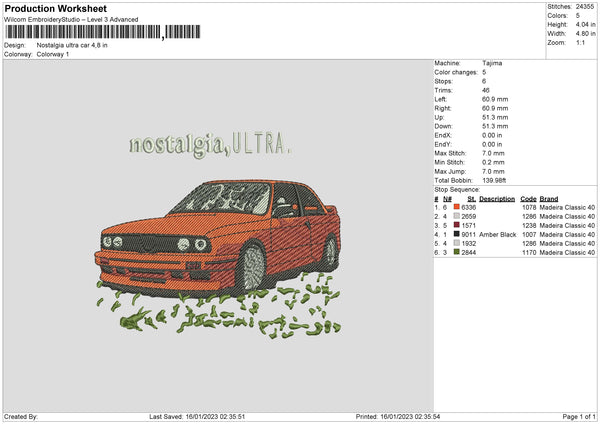Viewport: 600px width, 424px height.
Task: Click 'Wilcom EmbroideryStudio – Level 3 Advanced' text
Action: 71,20
